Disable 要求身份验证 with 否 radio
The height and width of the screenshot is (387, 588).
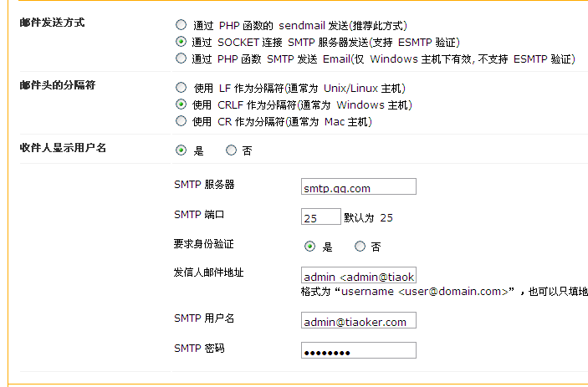[x=360, y=246]
